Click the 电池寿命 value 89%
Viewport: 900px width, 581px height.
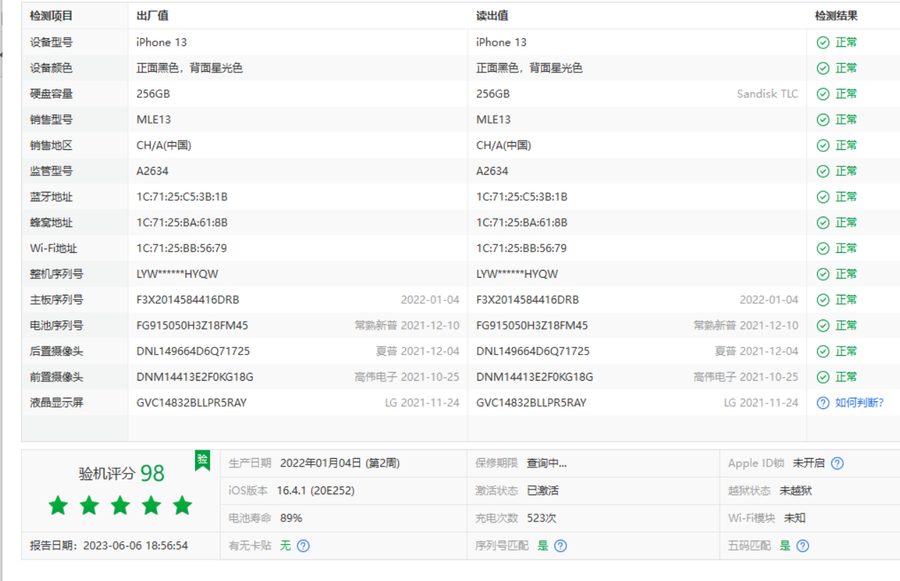tap(291, 518)
